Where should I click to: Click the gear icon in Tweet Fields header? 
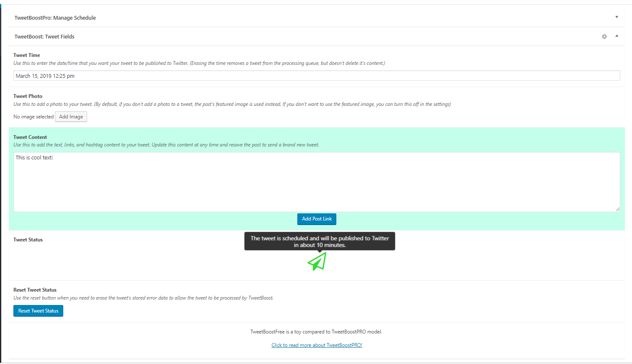point(604,37)
